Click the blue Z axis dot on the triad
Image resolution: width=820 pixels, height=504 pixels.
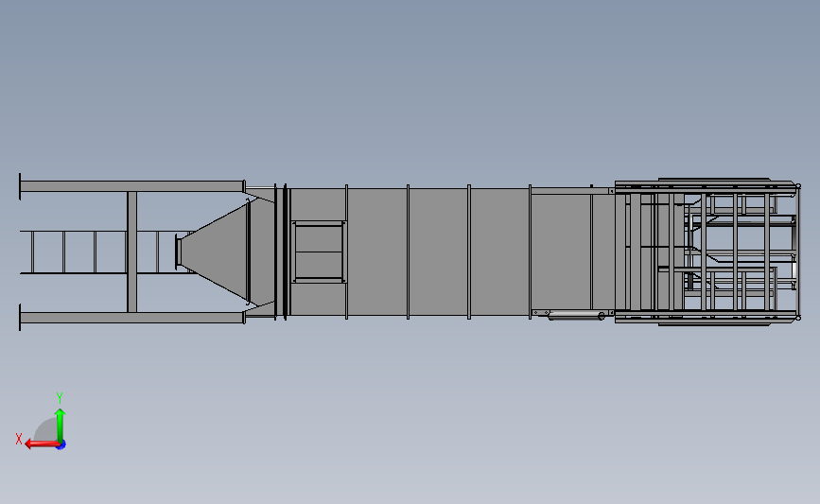(61, 445)
